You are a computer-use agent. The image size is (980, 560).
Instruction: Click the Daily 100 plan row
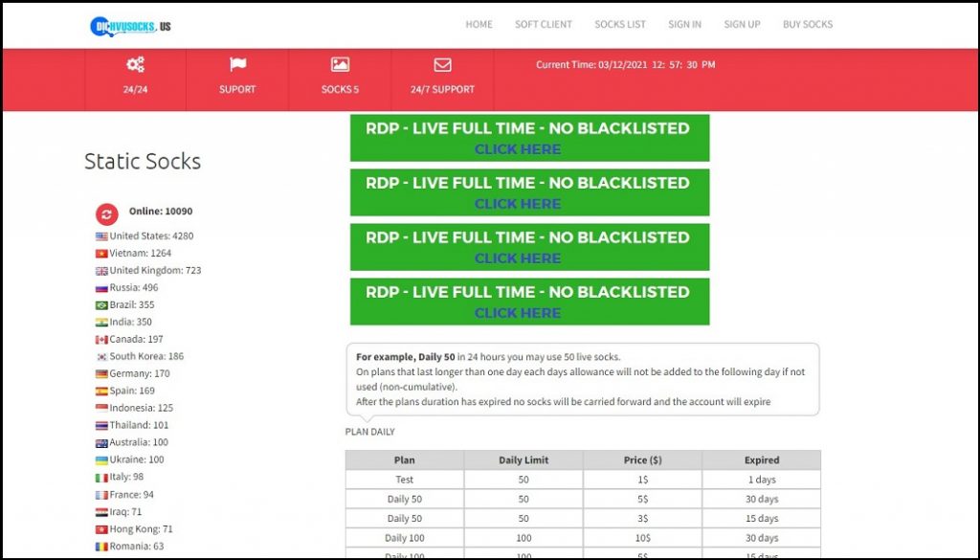[x=403, y=537]
